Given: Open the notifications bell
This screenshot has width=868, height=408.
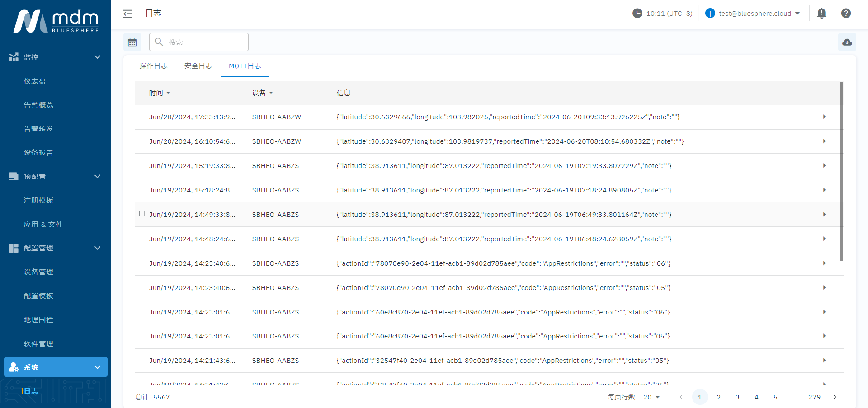Looking at the screenshot, I should [x=821, y=14].
